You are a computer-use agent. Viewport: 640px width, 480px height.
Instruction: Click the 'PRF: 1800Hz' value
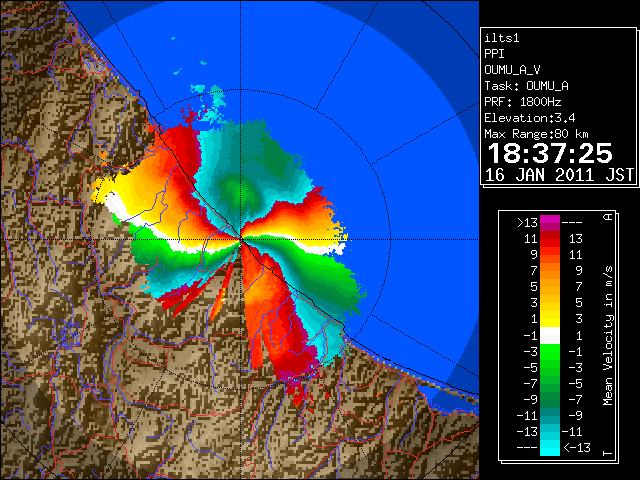click(522, 102)
